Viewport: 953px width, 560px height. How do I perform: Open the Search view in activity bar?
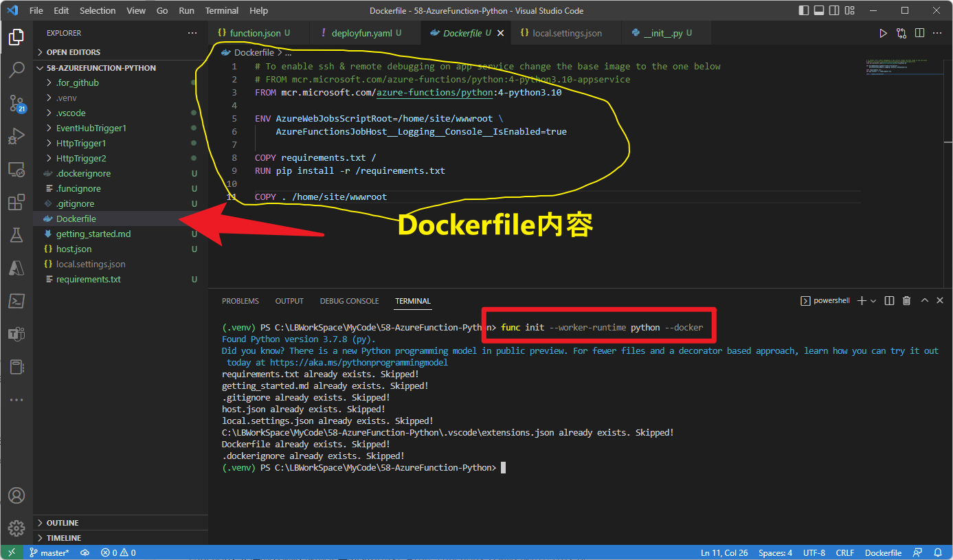[16, 69]
